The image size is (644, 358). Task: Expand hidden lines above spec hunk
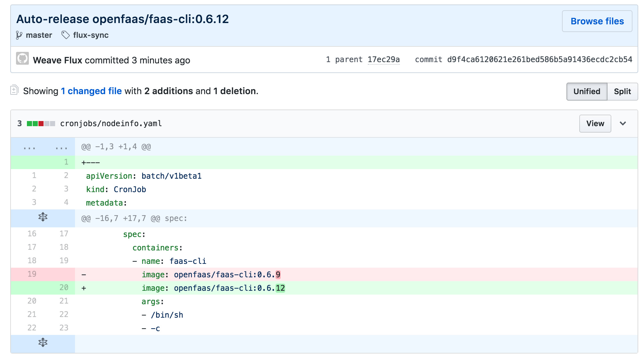43,217
